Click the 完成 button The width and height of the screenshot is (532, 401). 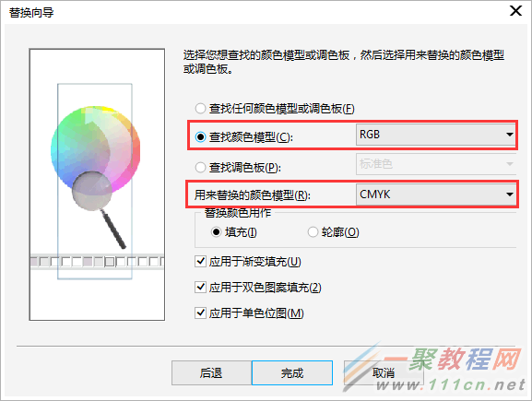coord(292,372)
